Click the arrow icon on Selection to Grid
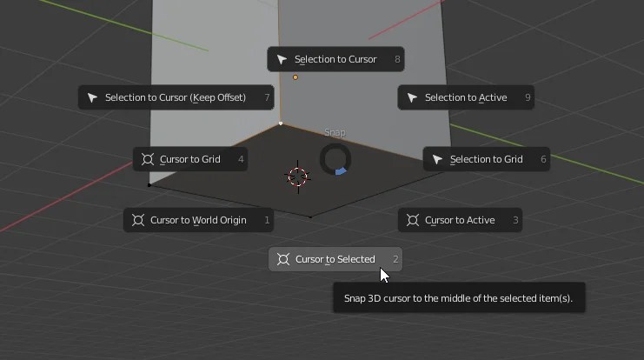 coord(437,159)
